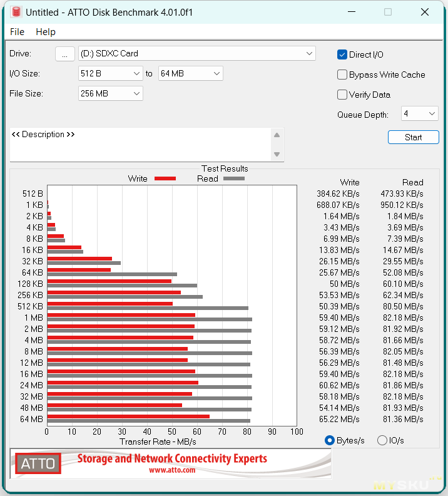Click the Transfer Rate - MB/s axis label
The image size is (448, 496).
[x=158, y=442]
